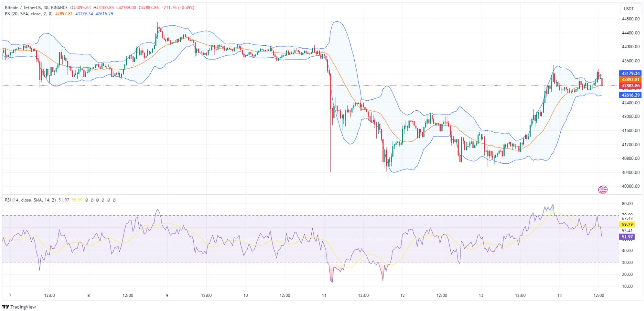Viewport: 644px width, 311px height.
Task: Click the 41200.00 price axis label
Action: (631, 144)
